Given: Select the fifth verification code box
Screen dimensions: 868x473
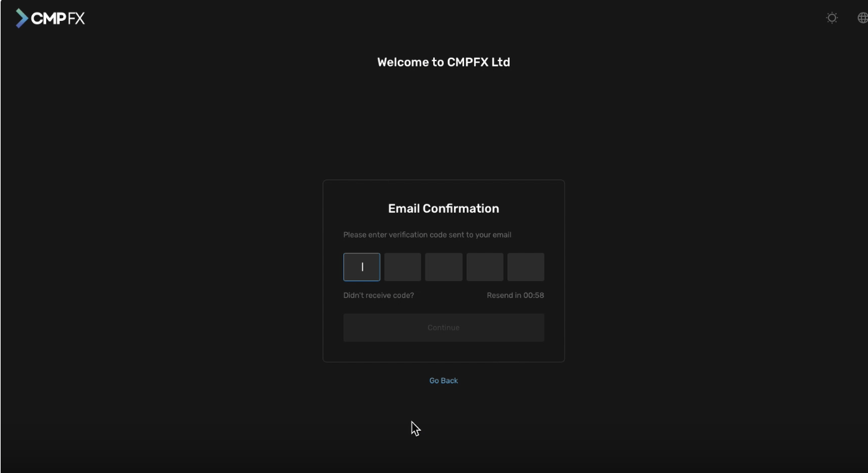Looking at the screenshot, I should 526,267.
